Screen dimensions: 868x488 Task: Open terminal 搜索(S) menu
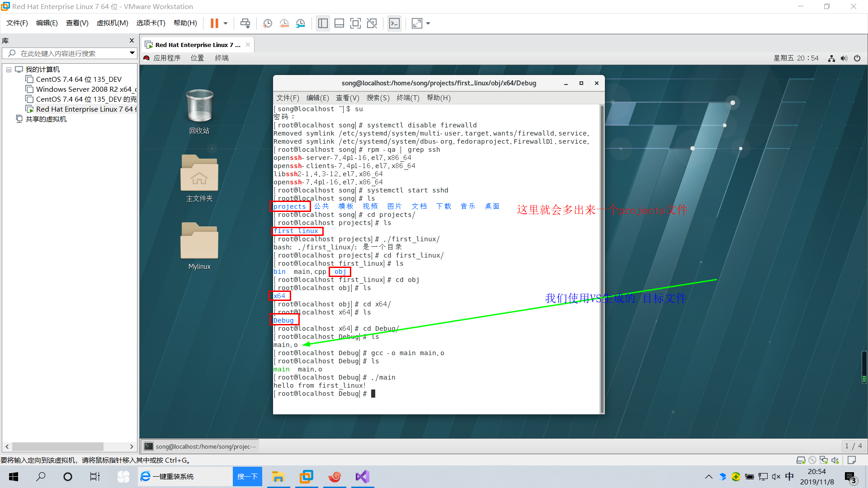point(377,98)
